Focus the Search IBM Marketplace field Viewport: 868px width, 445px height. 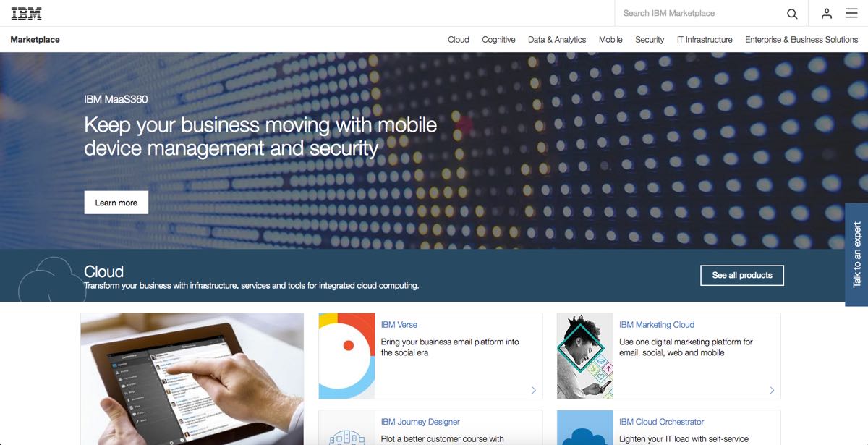click(700, 13)
